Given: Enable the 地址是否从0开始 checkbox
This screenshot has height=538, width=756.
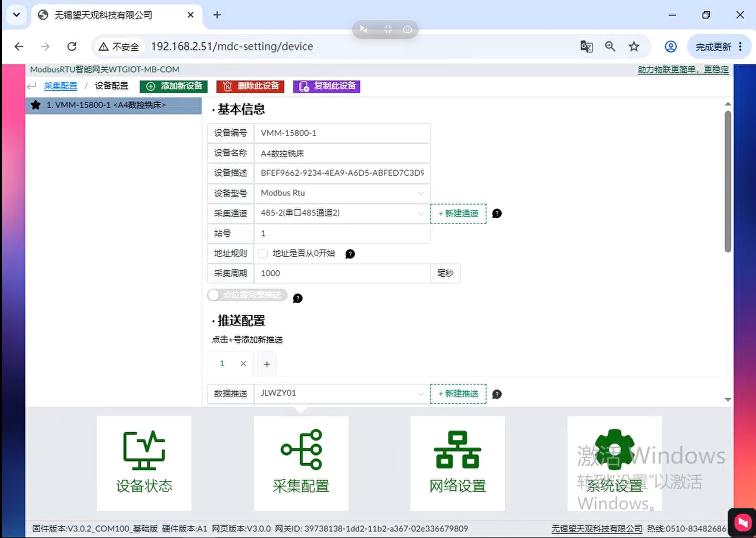Looking at the screenshot, I should point(263,254).
